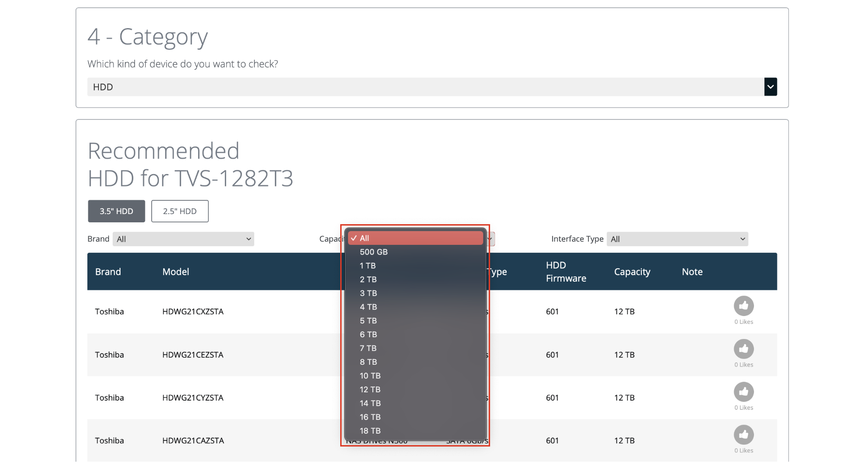Choose 16 TB from capacity list

tap(370, 418)
